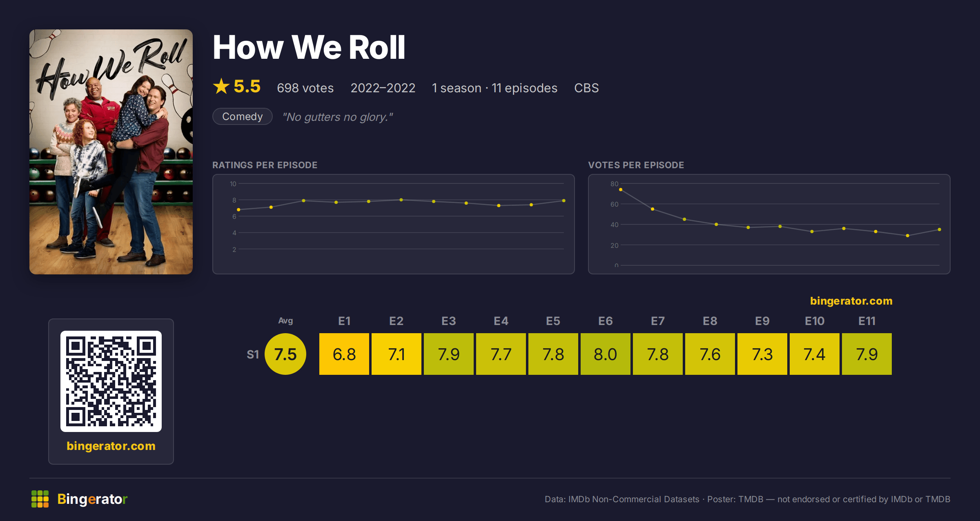The image size is (980, 521).
Task: Click the QR code image
Action: [x=111, y=381]
